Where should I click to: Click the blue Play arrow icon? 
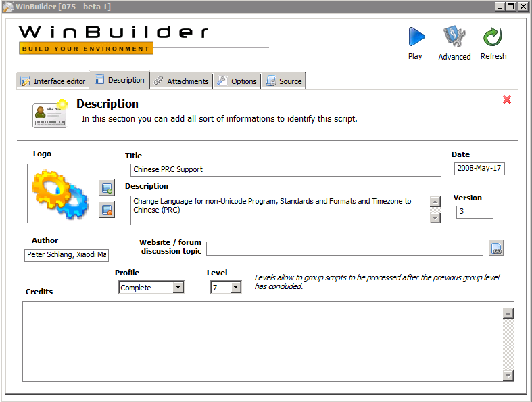416,37
